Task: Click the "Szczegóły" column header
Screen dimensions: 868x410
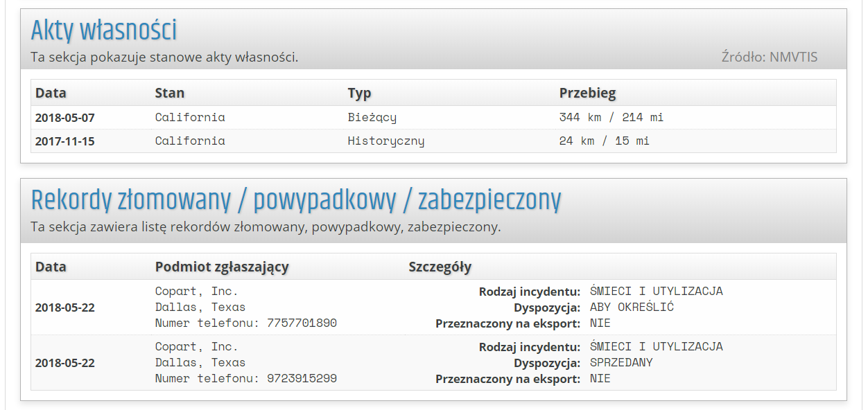Action: (440, 267)
